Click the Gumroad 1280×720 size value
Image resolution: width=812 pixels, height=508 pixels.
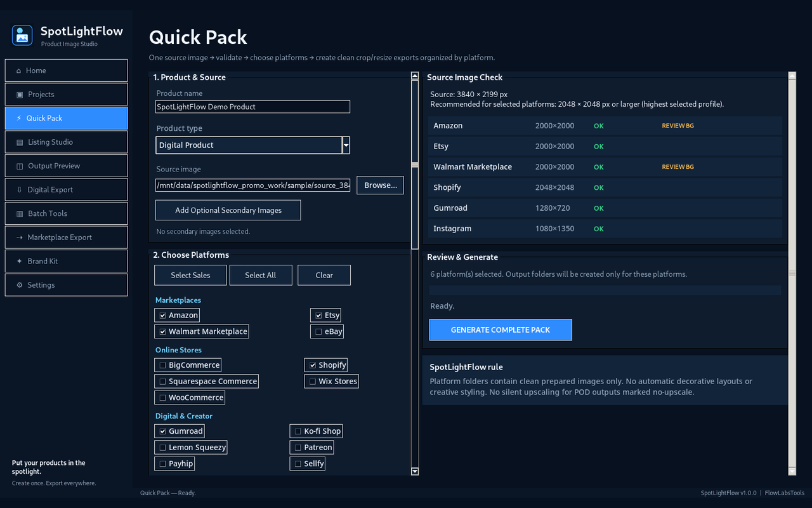tap(553, 208)
